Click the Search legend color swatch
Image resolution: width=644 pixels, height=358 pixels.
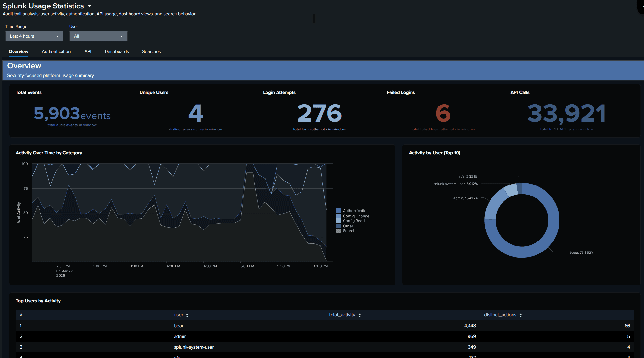pos(339,231)
